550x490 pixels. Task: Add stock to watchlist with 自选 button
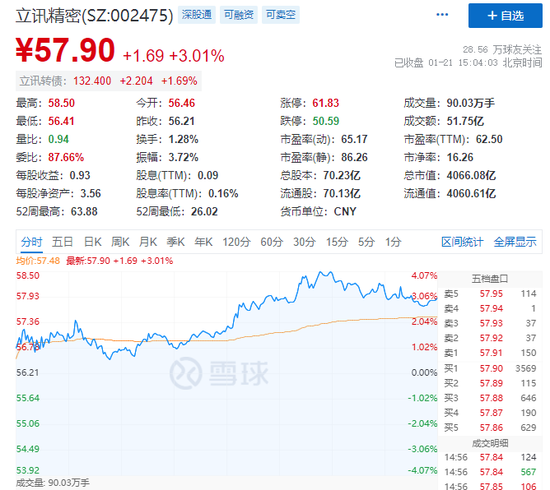(505, 15)
